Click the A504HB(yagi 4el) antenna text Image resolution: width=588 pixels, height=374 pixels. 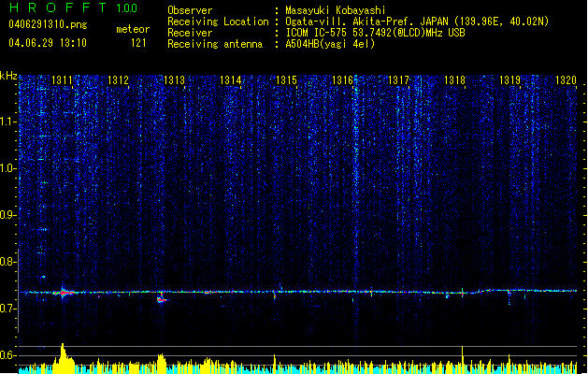330,44
